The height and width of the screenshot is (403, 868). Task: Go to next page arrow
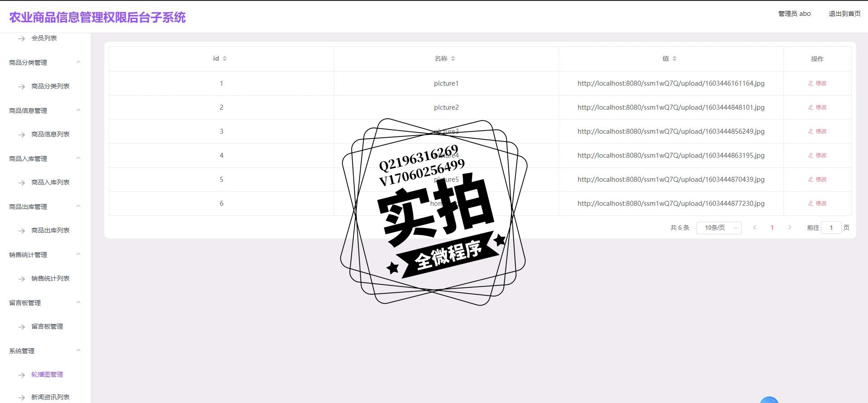(790, 228)
